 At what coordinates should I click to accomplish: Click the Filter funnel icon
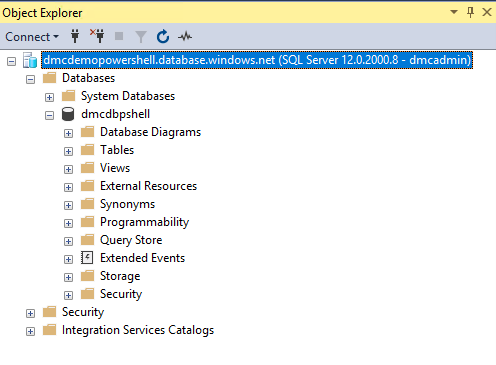click(141, 37)
